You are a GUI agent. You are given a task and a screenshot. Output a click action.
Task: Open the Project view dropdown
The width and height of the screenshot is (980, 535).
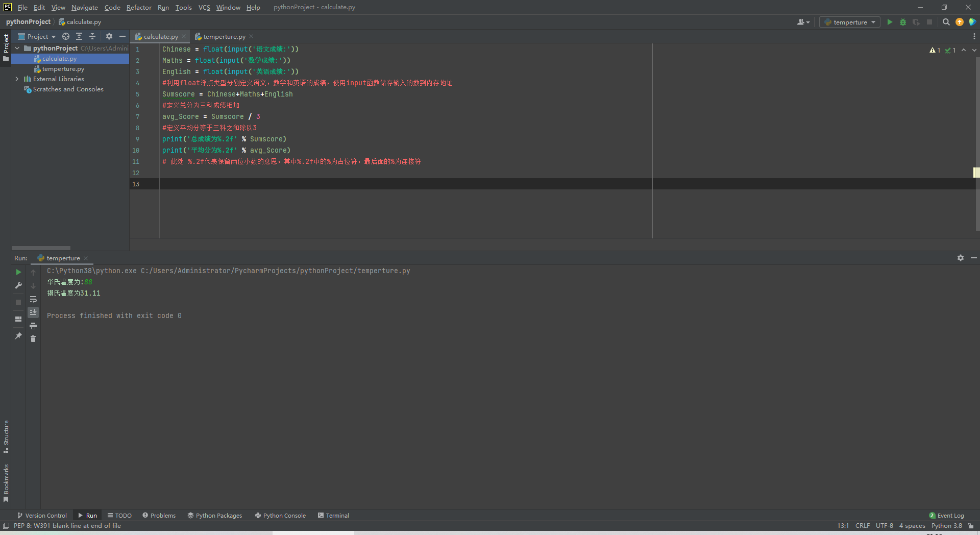pyautogui.click(x=37, y=36)
